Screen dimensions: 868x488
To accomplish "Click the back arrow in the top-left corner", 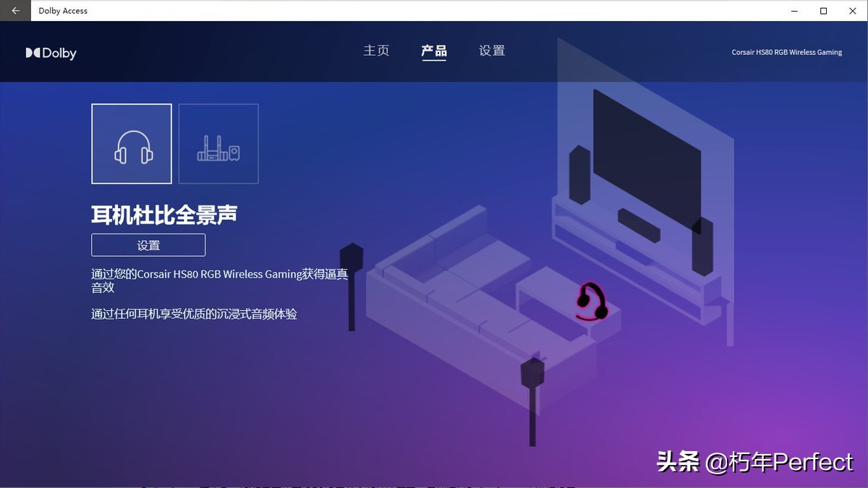I will coord(14,10).
